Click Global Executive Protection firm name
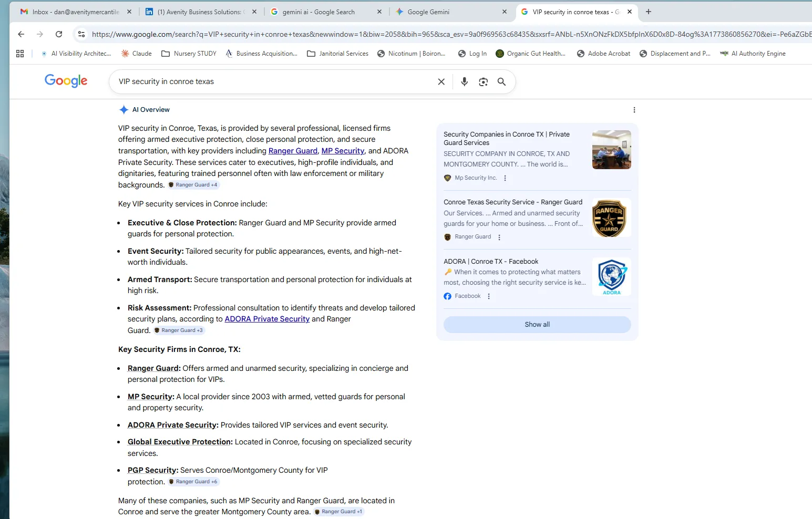The height and width of the screenshot is (519, 812). [x=180, y=442]
